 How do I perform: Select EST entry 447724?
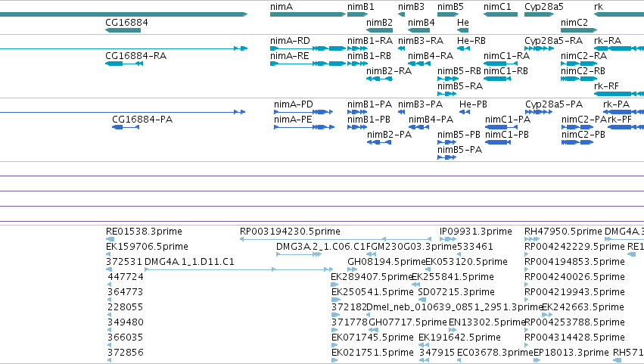[126, 277]
